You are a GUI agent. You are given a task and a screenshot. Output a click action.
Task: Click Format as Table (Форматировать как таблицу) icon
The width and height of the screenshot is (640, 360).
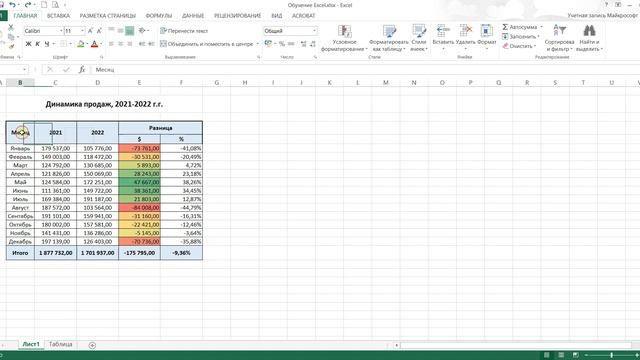coord(389,31)
